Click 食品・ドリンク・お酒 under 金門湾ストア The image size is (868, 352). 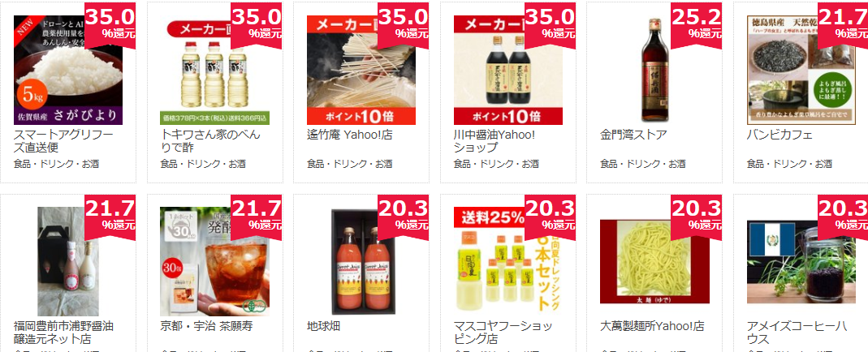(643, 164)
